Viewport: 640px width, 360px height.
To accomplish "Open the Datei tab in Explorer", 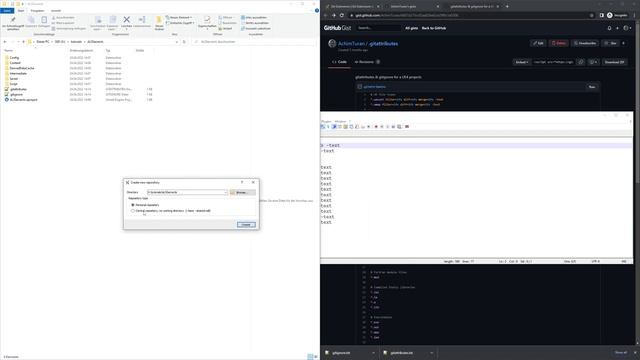I will (x=7, y=11).
